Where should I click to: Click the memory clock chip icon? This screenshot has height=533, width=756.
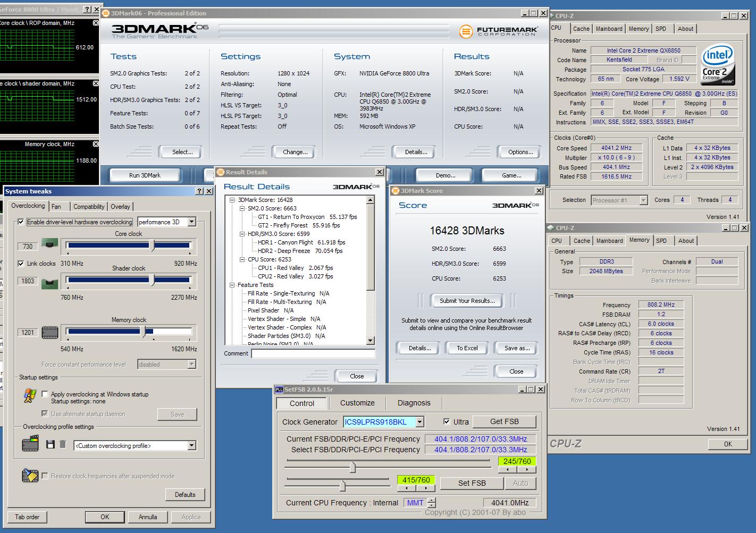(x=50, y=333)
